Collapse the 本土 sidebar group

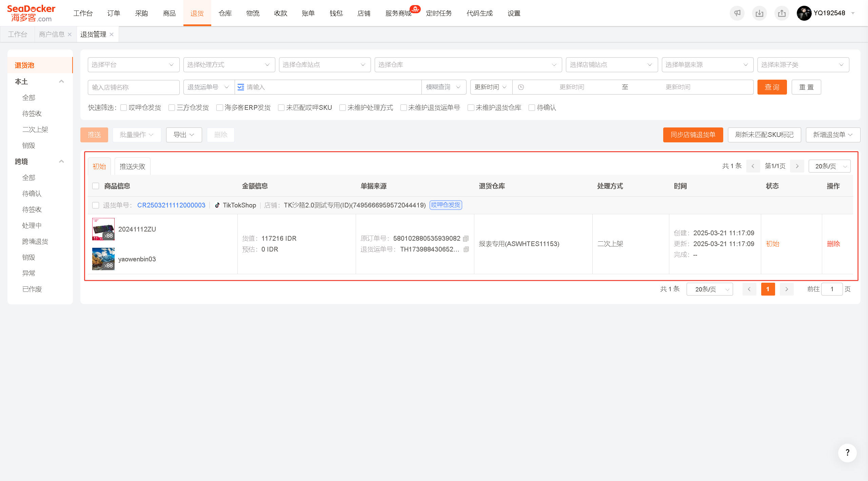(x=61, y=81)
